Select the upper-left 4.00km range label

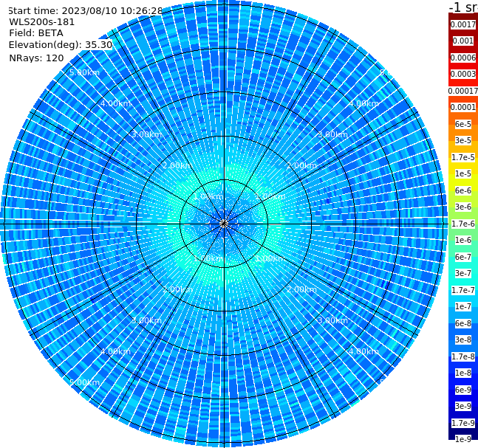coord(115,103)
